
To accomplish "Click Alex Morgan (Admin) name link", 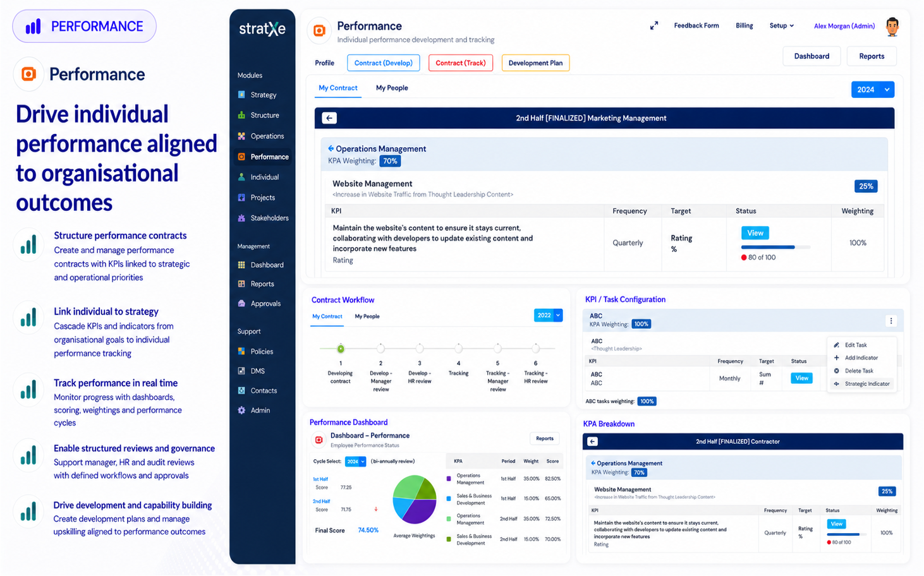I will pyautogui.click(x=844, y=27).
